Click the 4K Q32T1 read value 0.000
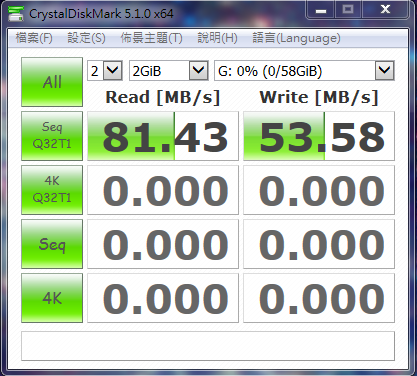Image resolution: width=417 pixels, height=376 pixels. pyautogui.click(x=163, y=190)
